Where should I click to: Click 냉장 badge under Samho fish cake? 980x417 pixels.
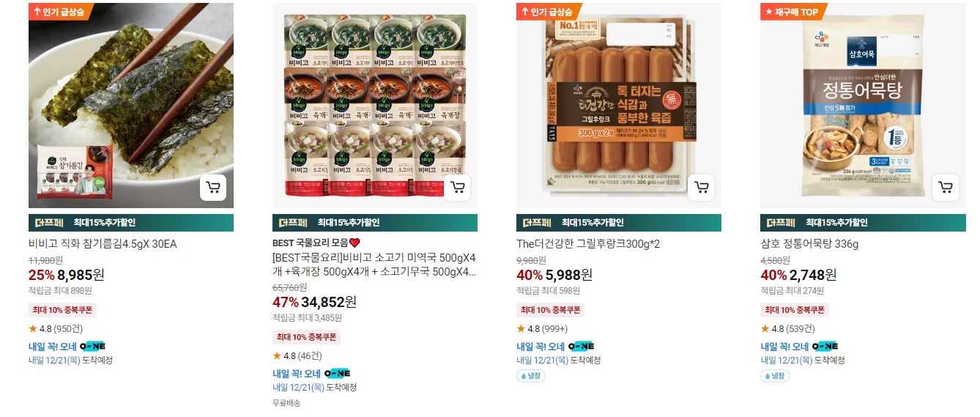[x=775, y=376]
